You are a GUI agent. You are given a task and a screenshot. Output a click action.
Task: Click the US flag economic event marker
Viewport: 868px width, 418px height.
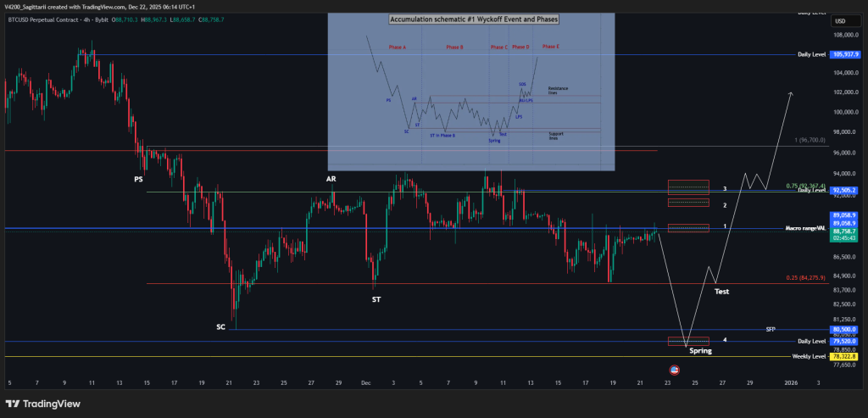[674, 371]
